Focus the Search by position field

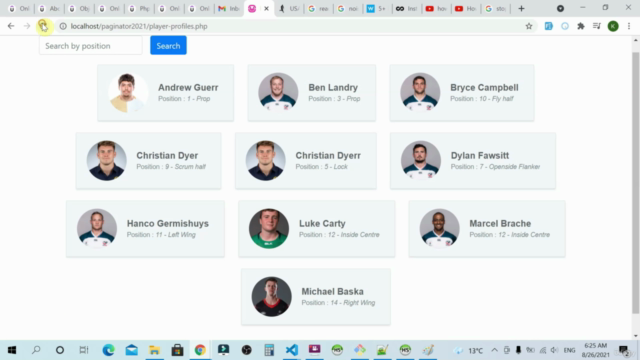coord(91,46)
